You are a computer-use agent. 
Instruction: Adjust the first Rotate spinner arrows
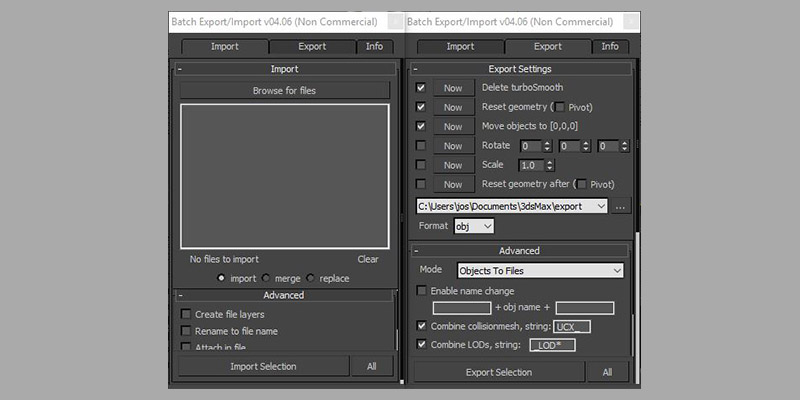[x=547, y=146]
